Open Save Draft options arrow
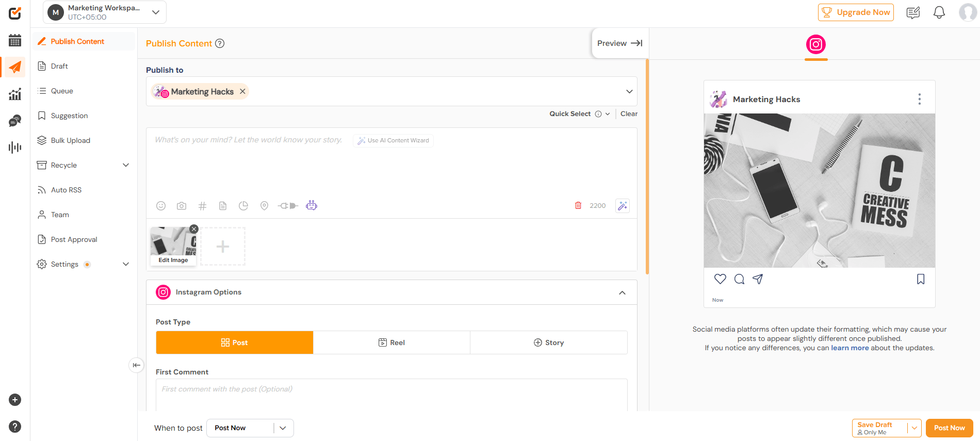The width and height of the screenshot is (980, 441). pos(914,428)
